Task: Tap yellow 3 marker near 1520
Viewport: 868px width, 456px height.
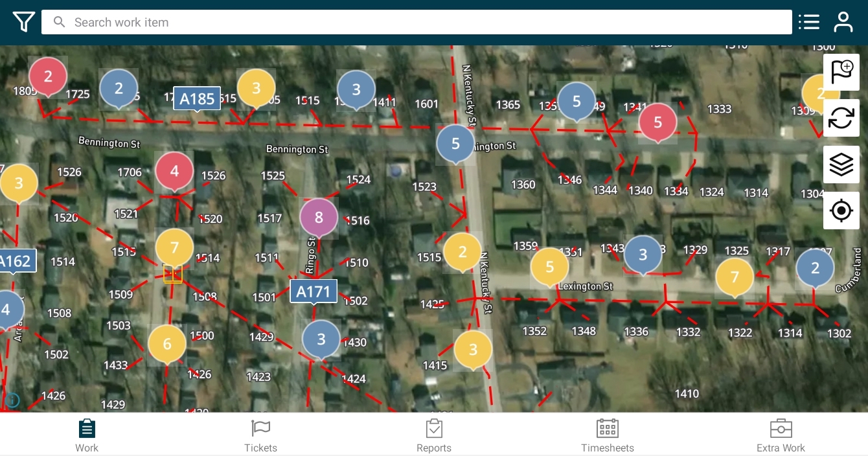Action: point(18,184)
